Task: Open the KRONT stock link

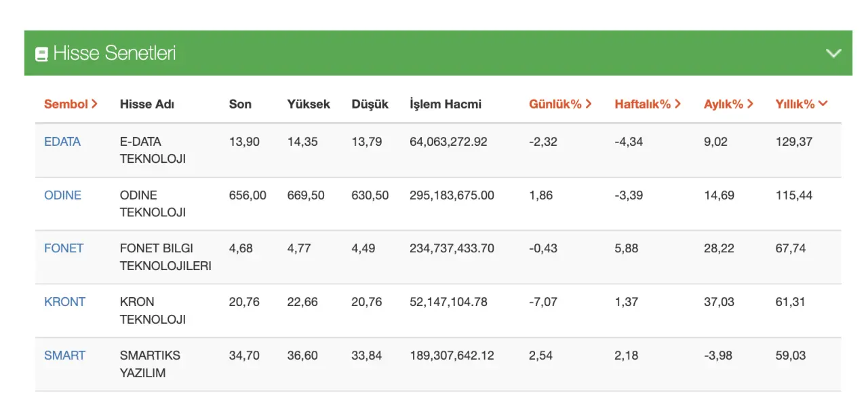Action: coord(64,302)
